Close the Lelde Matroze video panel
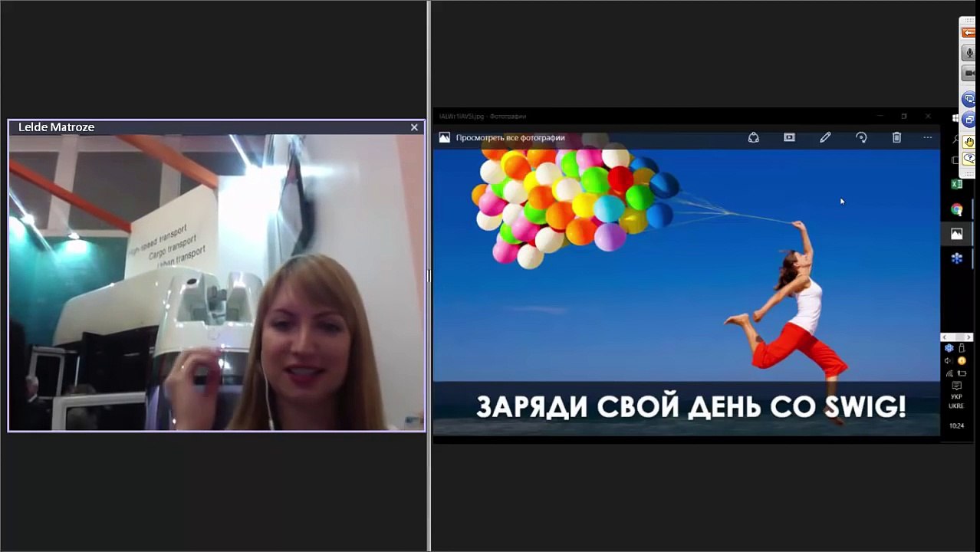This screenshot has width=980, height=552. [414, 127]
